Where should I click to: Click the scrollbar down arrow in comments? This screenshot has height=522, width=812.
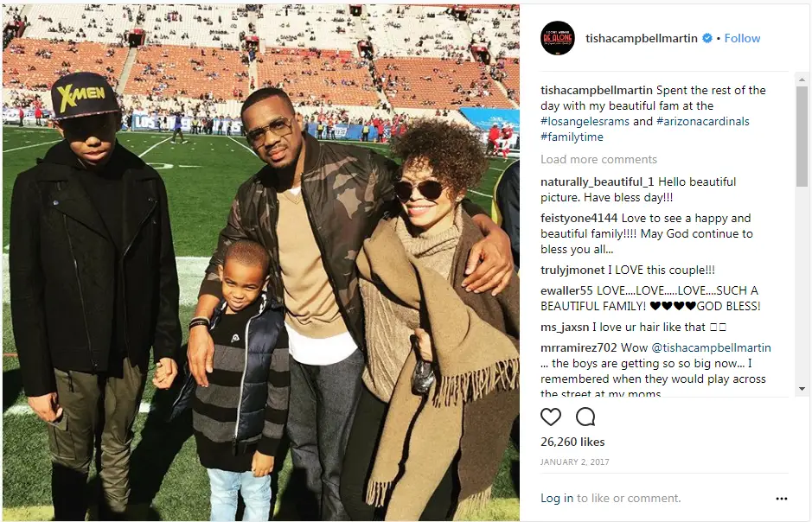click(x=802, y=389)
